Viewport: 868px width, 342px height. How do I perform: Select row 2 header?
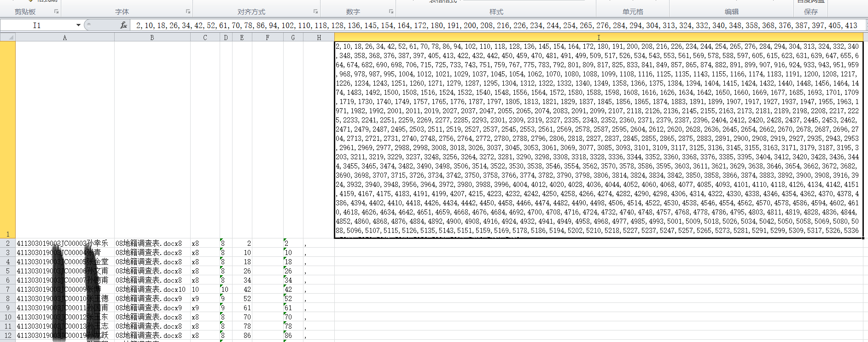pyautogui.click(x=8, y=243)
